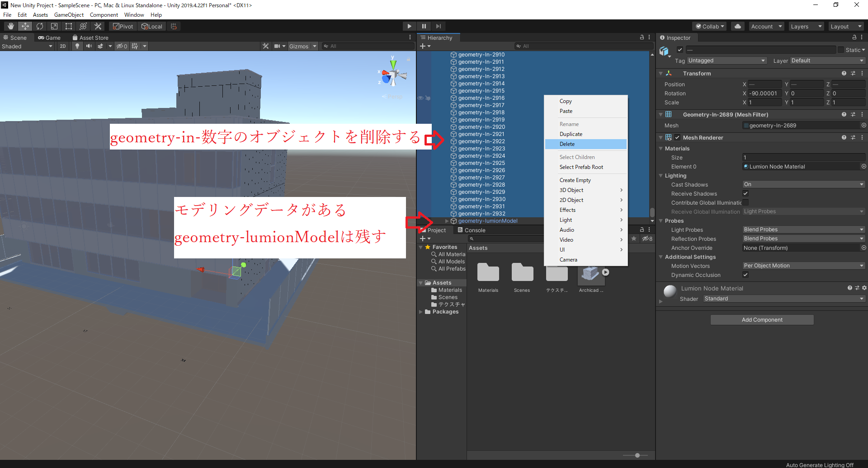Open the Mesh object picker
The height and width of the screenshot is (468, 868).
pyautogui.click(x=863, y=126)
